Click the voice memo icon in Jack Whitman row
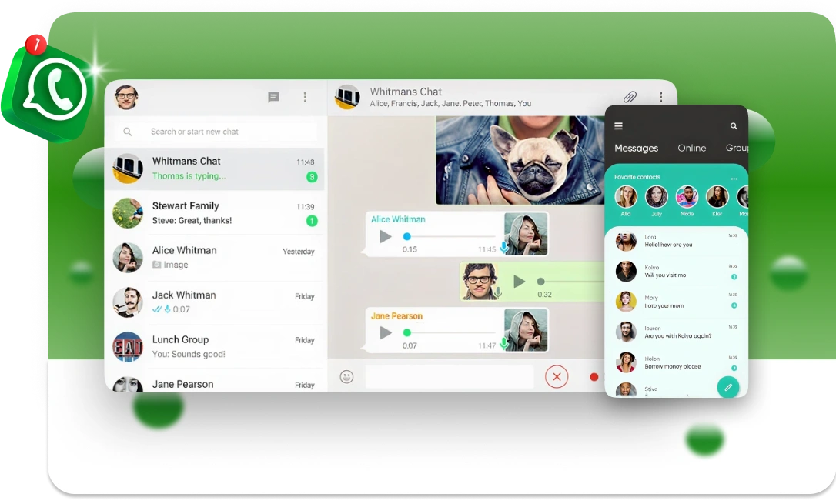The width and height of the screenshot is (836, 504). coord(167,309)
